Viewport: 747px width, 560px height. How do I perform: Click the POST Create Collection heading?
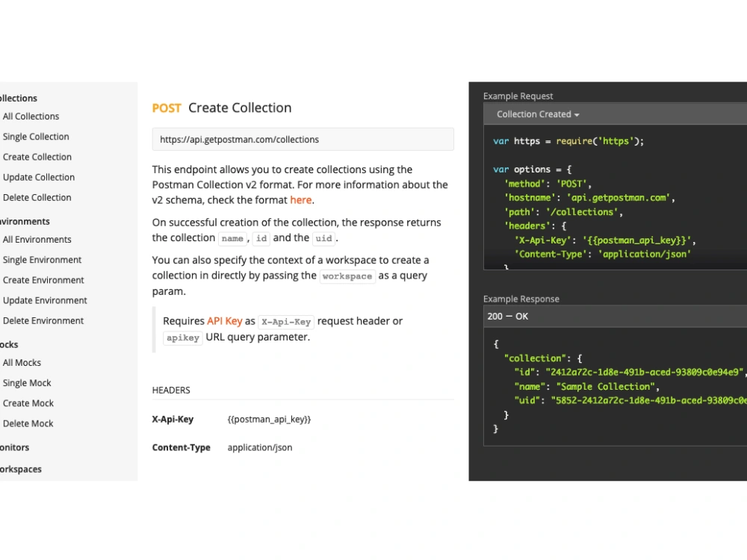222,108
